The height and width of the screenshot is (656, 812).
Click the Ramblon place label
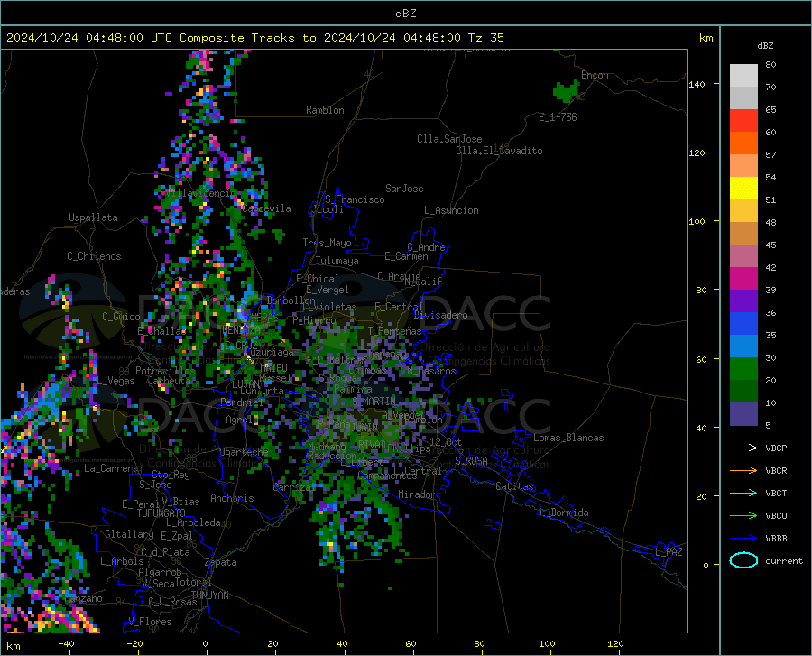coord(325,110)
